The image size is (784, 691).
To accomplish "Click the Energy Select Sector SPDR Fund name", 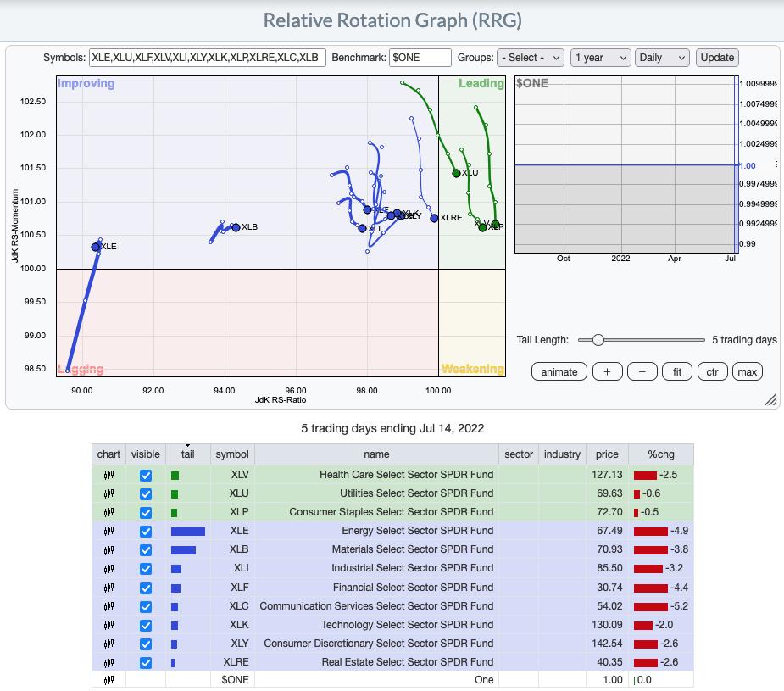I will [x=418, y=531].
